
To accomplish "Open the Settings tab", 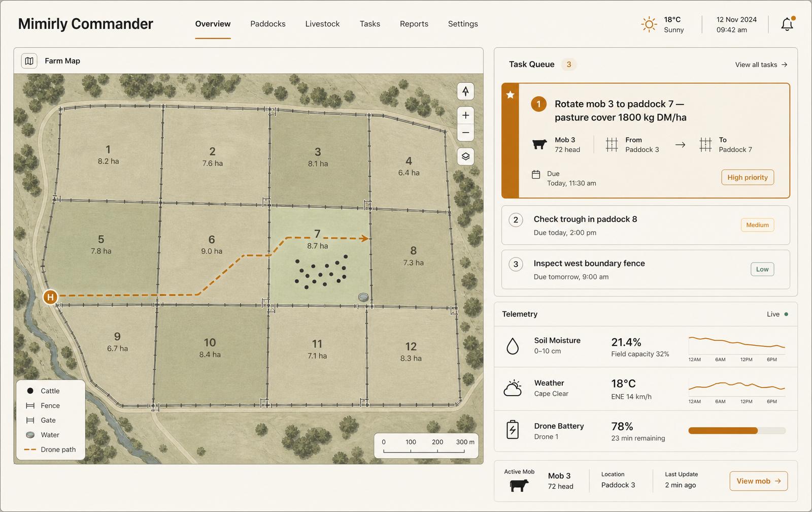I will pyautogui.click(x=463, y=24).
